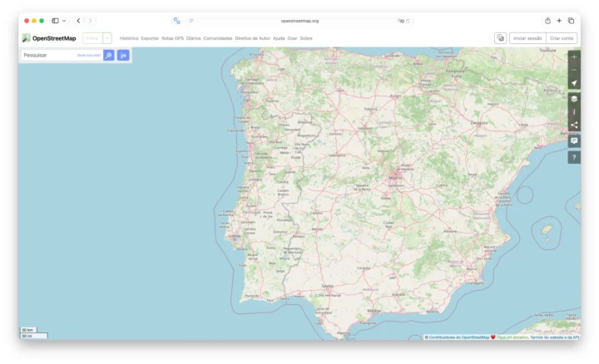The image size is (599, 364).
Task: Open the Histórico menu item
Action: tap(129, 38)
